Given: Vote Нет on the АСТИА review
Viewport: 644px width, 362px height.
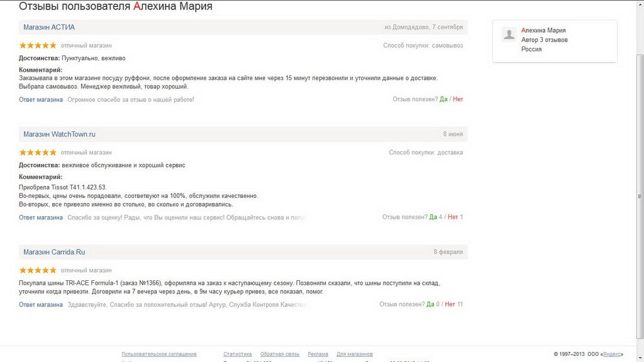Looking at the screenshot, I should coord(458,99).
